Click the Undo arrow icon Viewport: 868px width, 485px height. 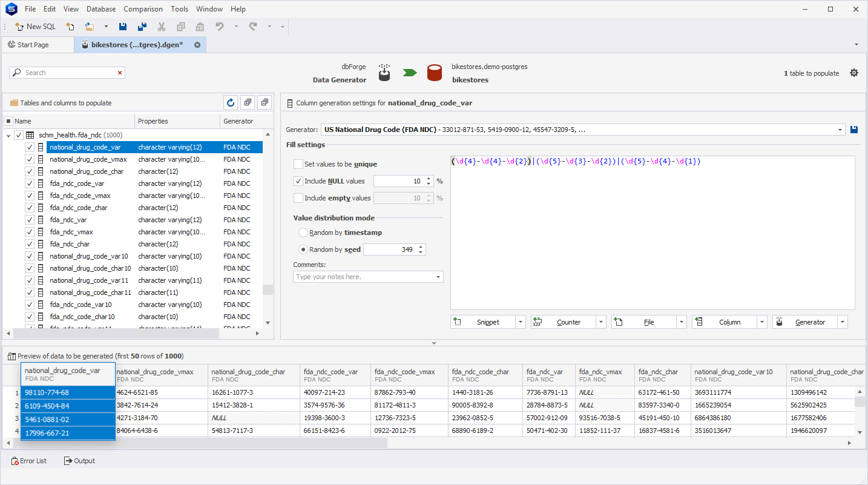(220, 27)
